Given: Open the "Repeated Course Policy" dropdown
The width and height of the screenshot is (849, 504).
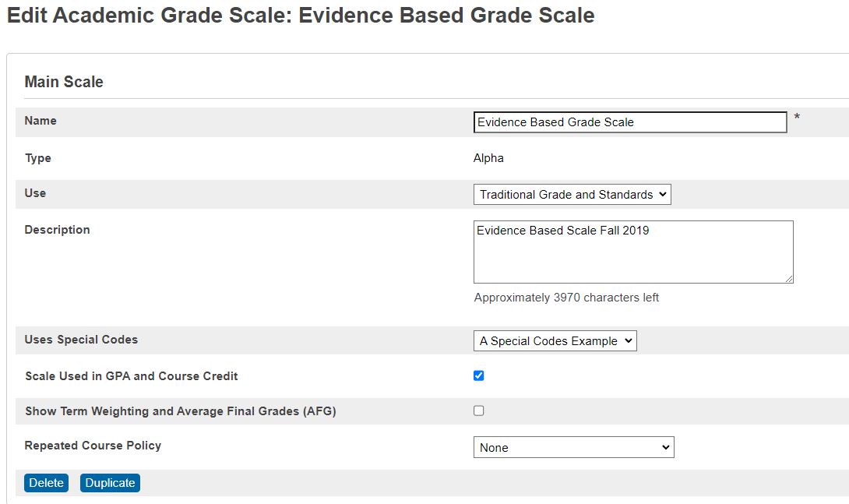Looking at the screenshot, I should [x=574, y=447].
